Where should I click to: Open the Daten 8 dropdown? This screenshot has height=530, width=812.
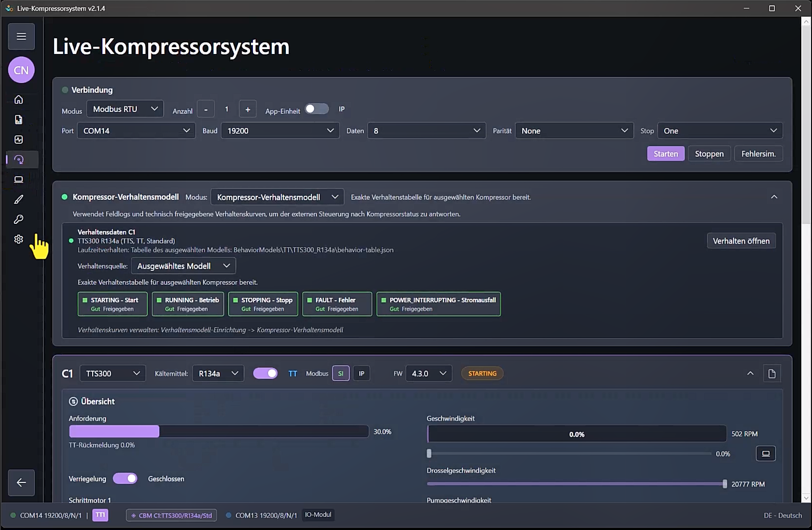coord(427,131)
